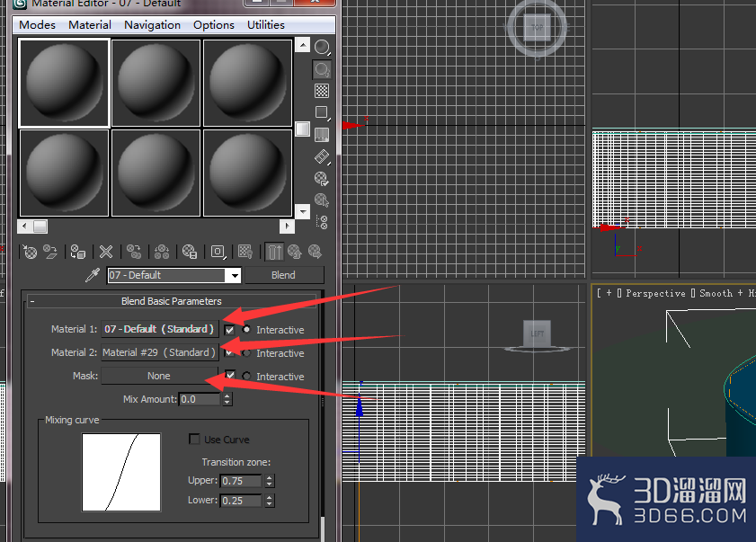756x542 pixels.
Task: Open Material 1 '07 - Default (Standard)' button
Action: (x=160, y=329)
